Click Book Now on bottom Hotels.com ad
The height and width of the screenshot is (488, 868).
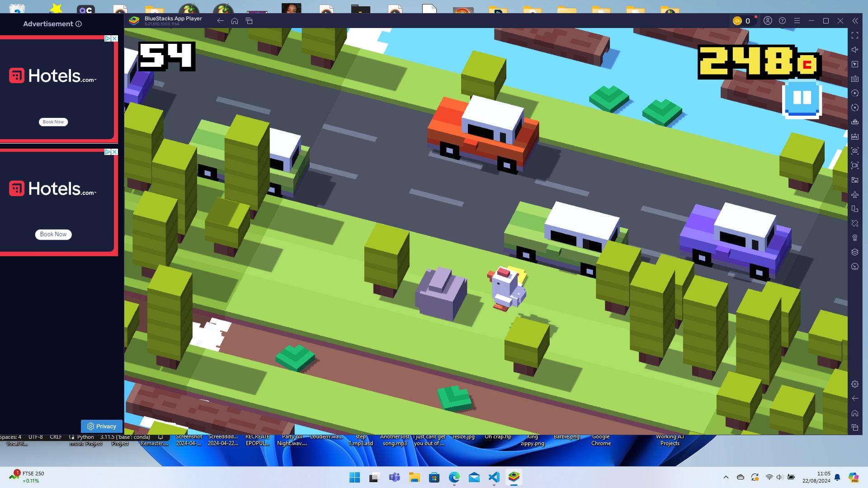[53, 235]
